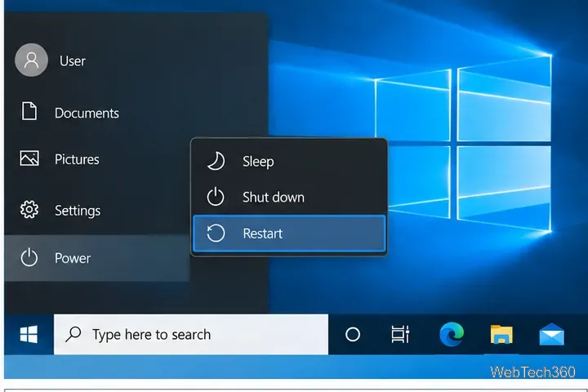
Task: Click the Power label in Start menu
Action: [x=73, y=258]
